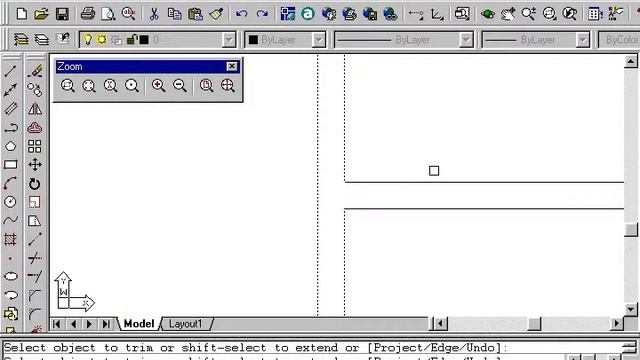
Task: Click Zoom Window in the Zoom toolbar
Action: (68, 86)
